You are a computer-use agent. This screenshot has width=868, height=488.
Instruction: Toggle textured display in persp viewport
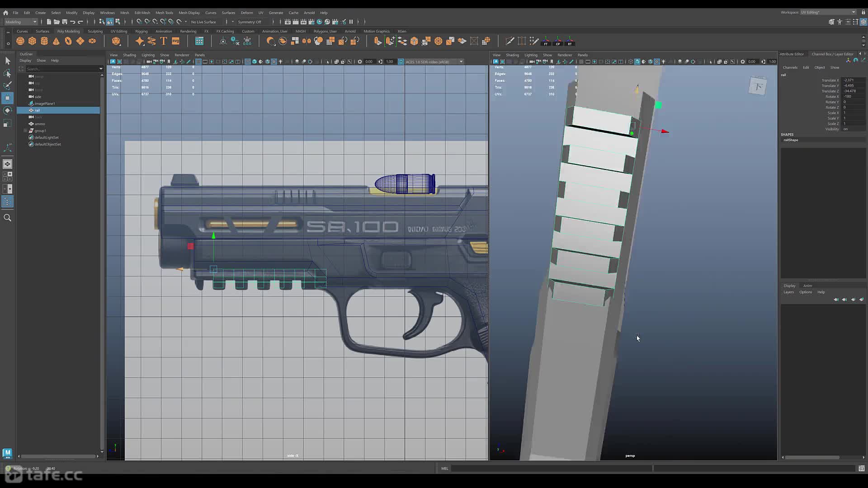(657, 61)
